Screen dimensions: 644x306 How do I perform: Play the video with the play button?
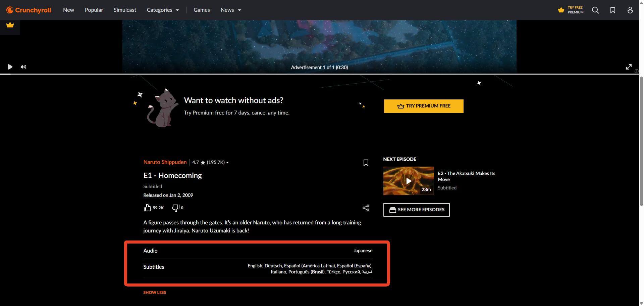click(x=10, y=67)
